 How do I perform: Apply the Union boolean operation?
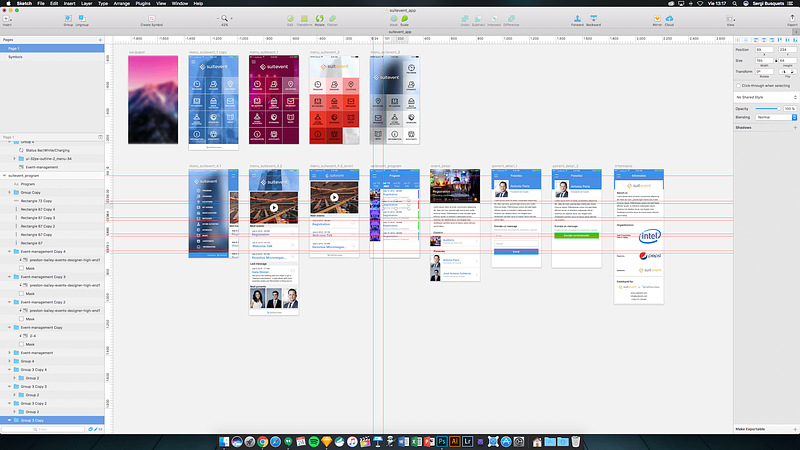coord(465,19)
